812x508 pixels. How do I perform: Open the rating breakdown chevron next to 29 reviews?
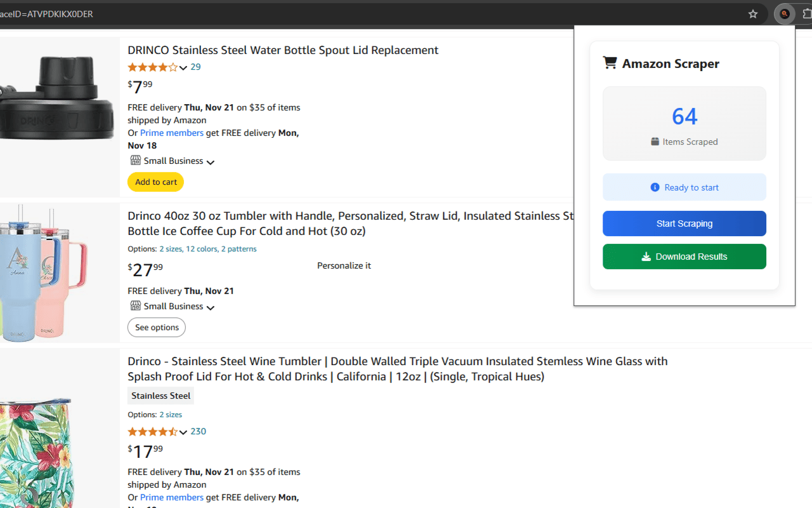pyautogui.click(x=183, y=68)
